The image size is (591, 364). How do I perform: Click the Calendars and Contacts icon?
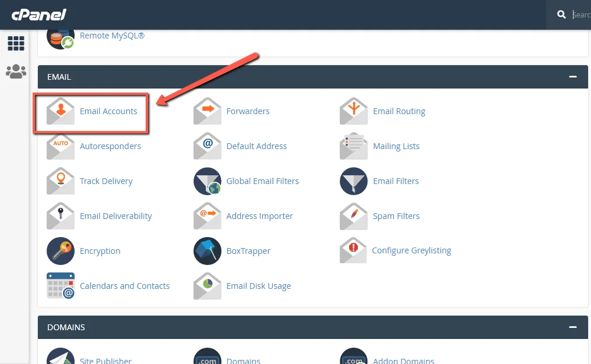(x=60, y=286)
